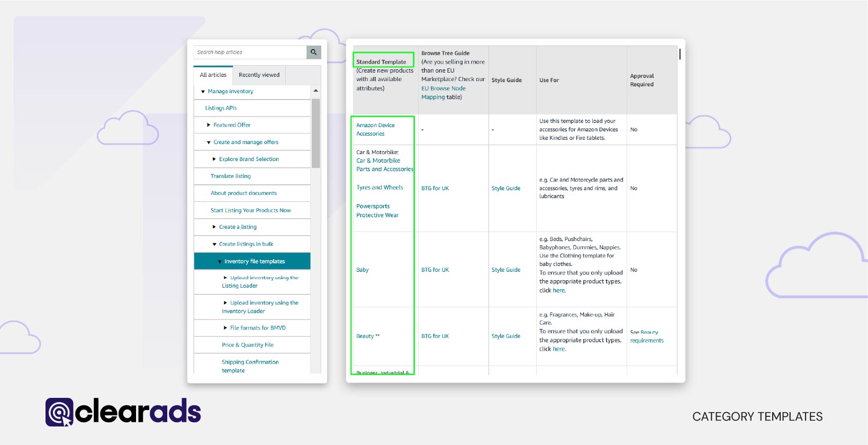Open the Create a listing article
Viewport: 868px width, 445px height.
click(x=238, y=227)
